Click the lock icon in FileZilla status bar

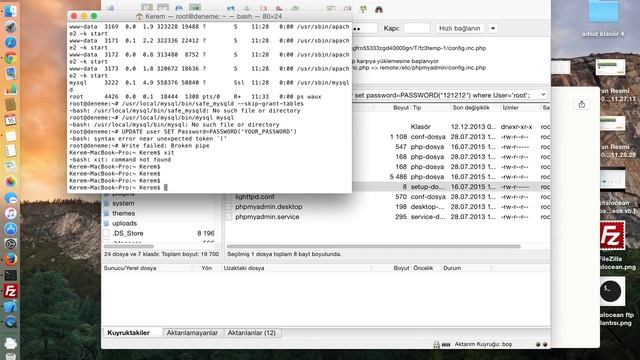click(436, 344)
